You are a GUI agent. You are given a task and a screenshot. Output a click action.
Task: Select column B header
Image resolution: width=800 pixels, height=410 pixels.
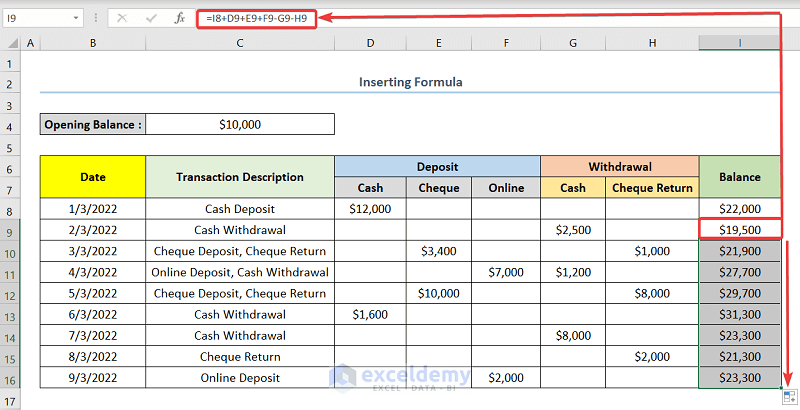click(x=93, y=43)
